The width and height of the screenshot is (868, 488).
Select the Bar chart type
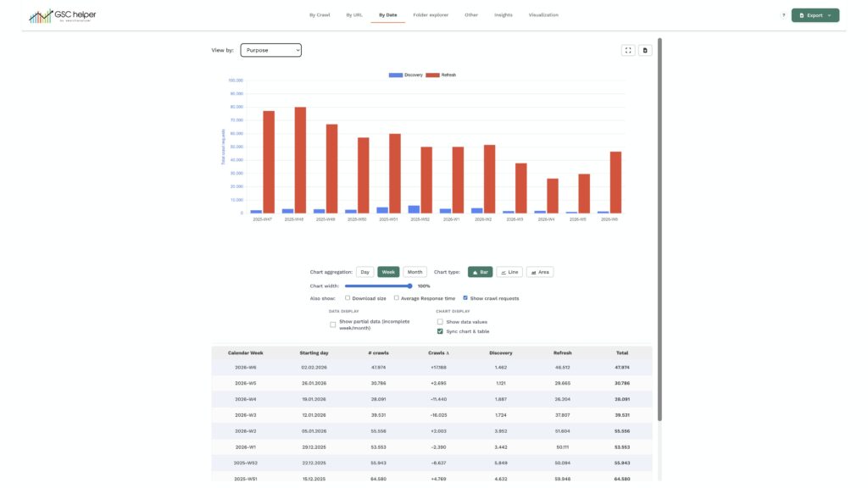480,272
